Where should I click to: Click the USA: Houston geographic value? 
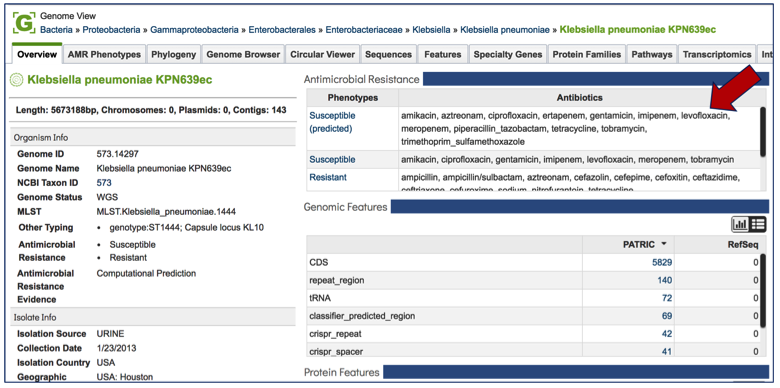coord(125,377)
